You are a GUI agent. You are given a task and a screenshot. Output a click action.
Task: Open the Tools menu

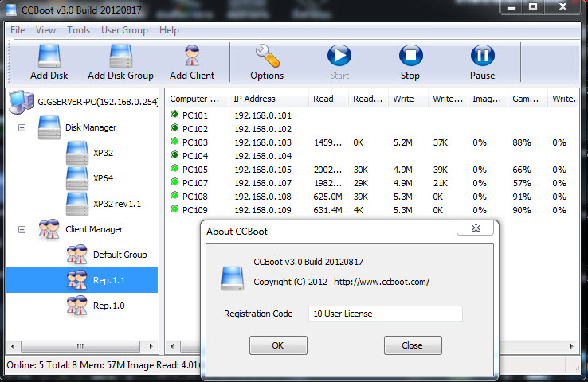pyautogui.click(x=78, y=30)
